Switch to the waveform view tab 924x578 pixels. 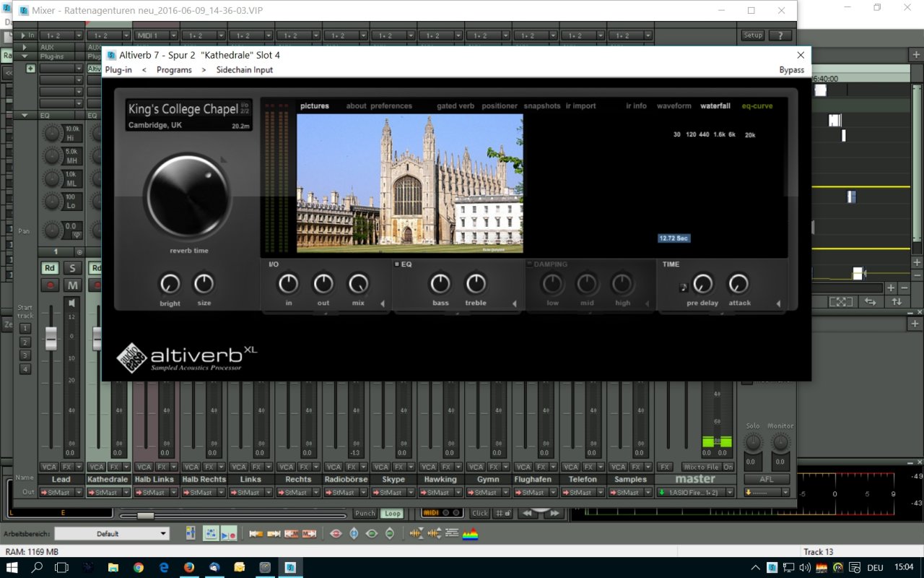coord(674,105)
